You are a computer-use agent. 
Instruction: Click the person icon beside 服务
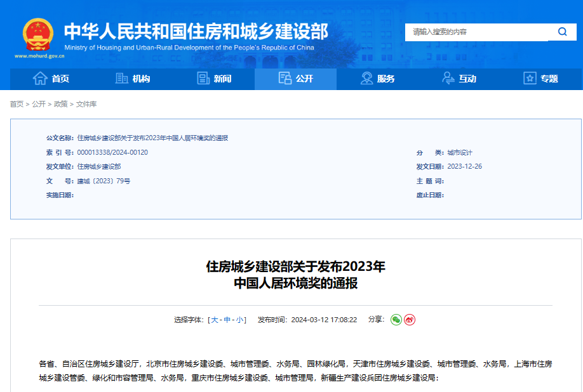point(366,78)
